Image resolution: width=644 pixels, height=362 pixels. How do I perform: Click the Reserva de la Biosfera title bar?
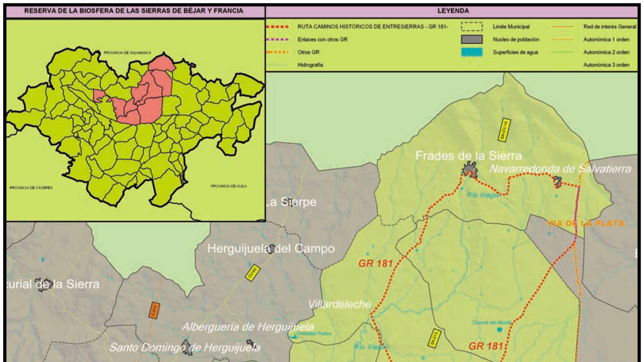(134, 11)
